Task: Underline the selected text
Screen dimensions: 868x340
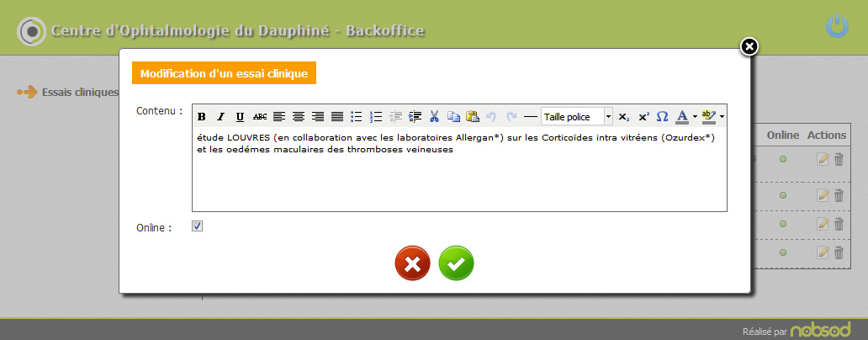Action: 240,117
